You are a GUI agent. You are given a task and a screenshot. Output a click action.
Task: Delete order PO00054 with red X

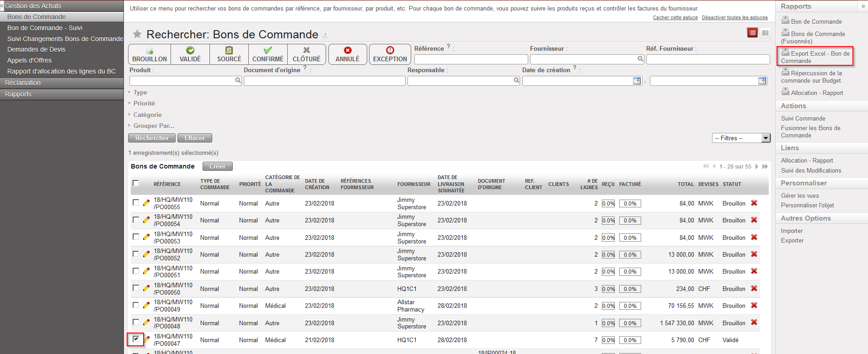(x=754, y=220)
